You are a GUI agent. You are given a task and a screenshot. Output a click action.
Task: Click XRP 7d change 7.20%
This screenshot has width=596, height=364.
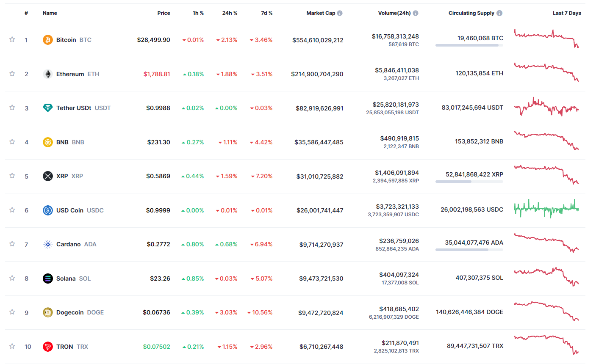click(x=262, y=176)
